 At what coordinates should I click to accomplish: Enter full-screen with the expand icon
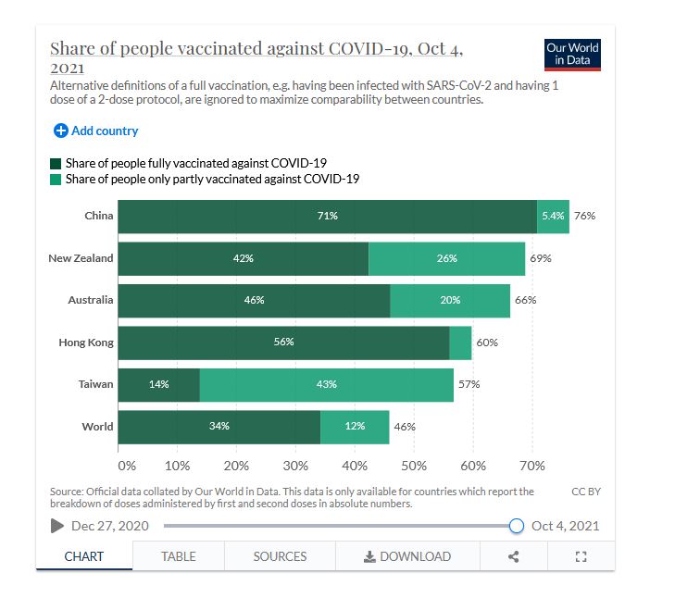click(581, 556)
